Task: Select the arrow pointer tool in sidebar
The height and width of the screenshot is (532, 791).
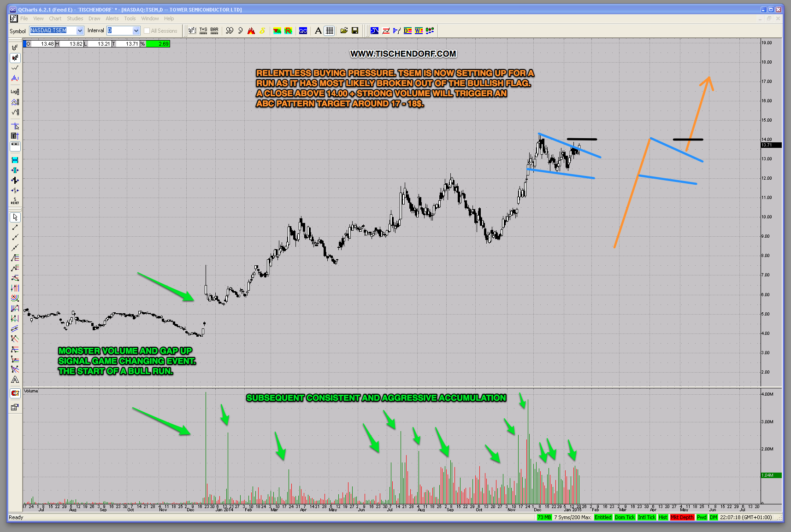Action: coord(15,217)
